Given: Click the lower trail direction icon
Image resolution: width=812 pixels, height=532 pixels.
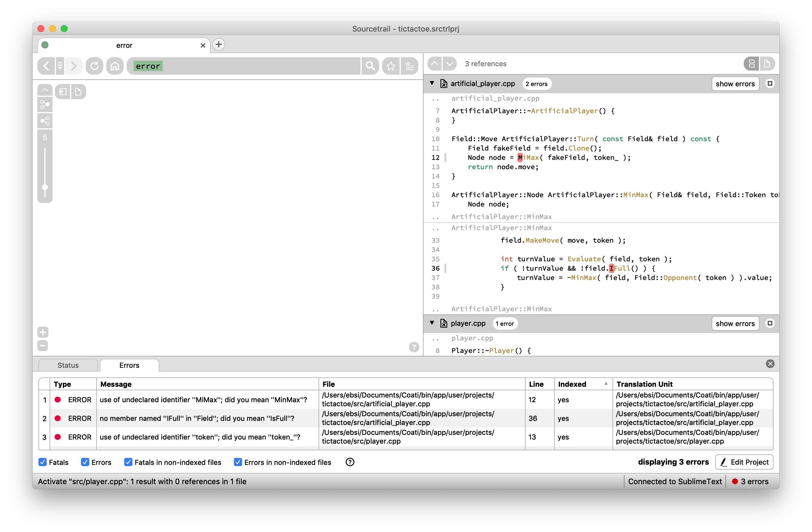Looking at the screenshot, I should click(x=45, y=120).
